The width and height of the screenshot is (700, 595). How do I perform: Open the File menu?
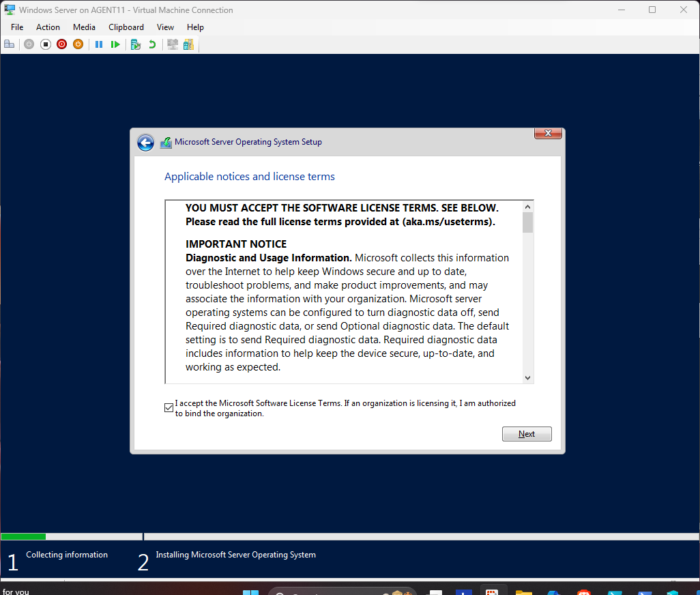click(17, 27)
